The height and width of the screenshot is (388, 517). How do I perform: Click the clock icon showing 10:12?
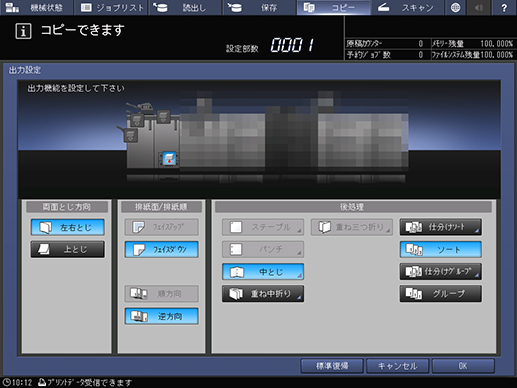click(x=6, y=382)
